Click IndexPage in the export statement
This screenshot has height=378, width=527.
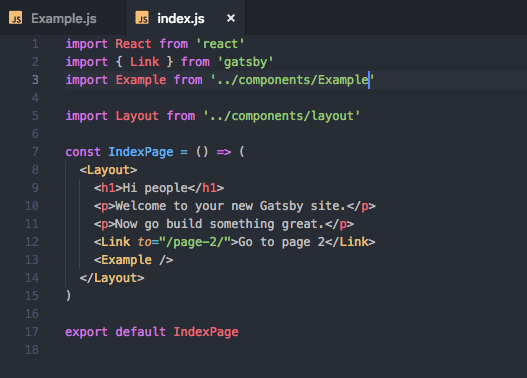206,332
